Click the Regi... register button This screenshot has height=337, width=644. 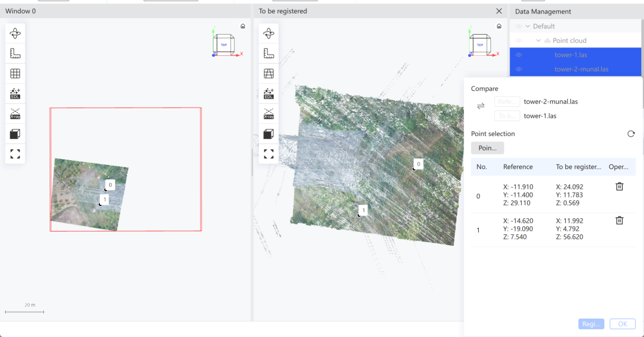(x=591, y=324)
